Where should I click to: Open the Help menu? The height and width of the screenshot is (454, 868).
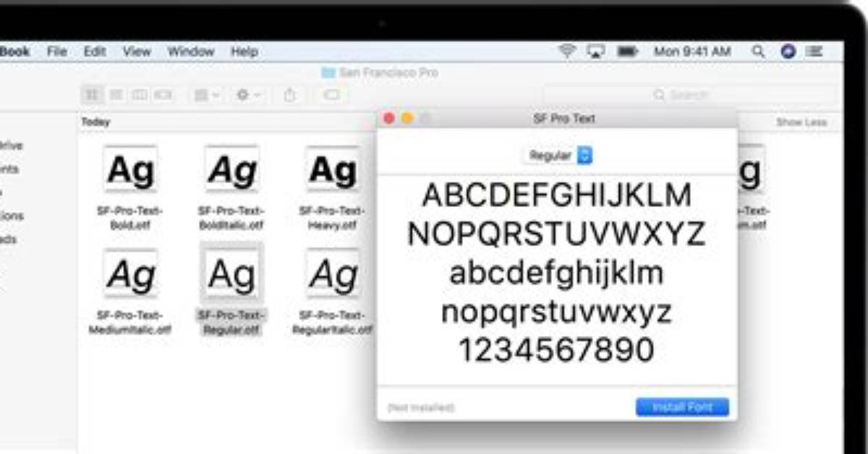click(244, 51)
